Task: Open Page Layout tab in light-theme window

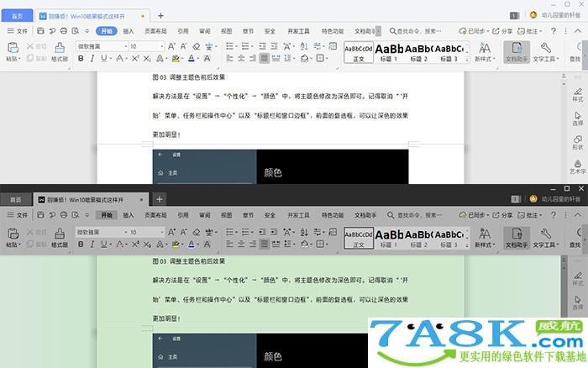Action: coord(155,31)
